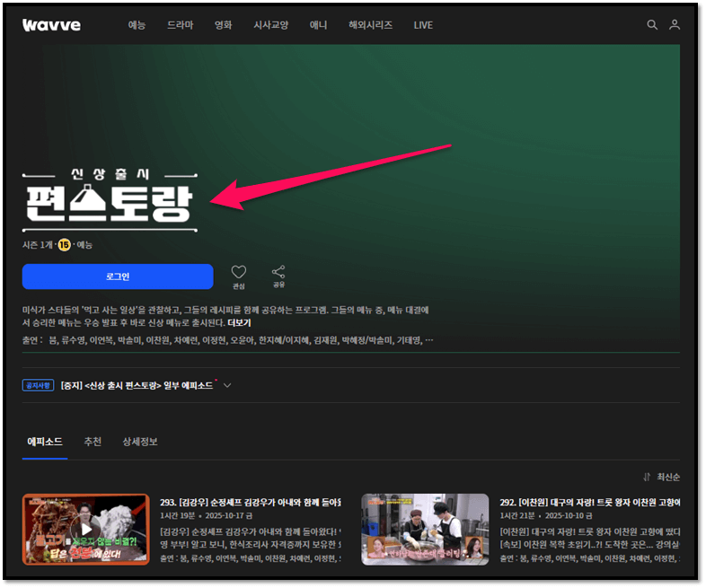Play episode 293 thumbnail
The height and width of the screenshot is (588, 706).
[85, 529]
